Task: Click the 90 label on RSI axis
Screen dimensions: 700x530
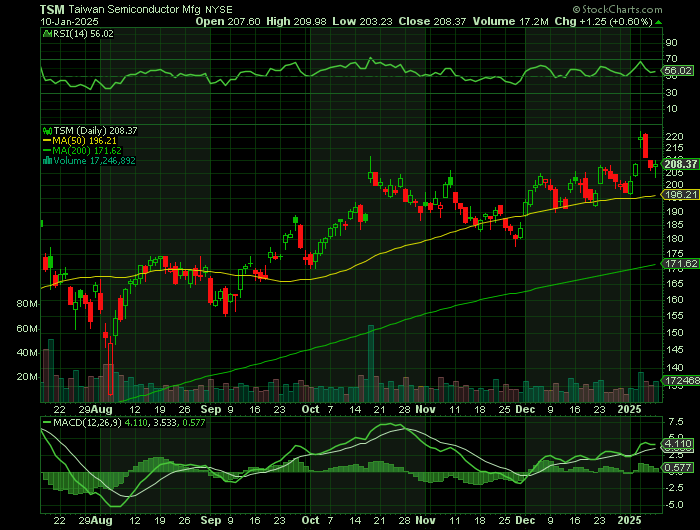Action: point(672,43)
